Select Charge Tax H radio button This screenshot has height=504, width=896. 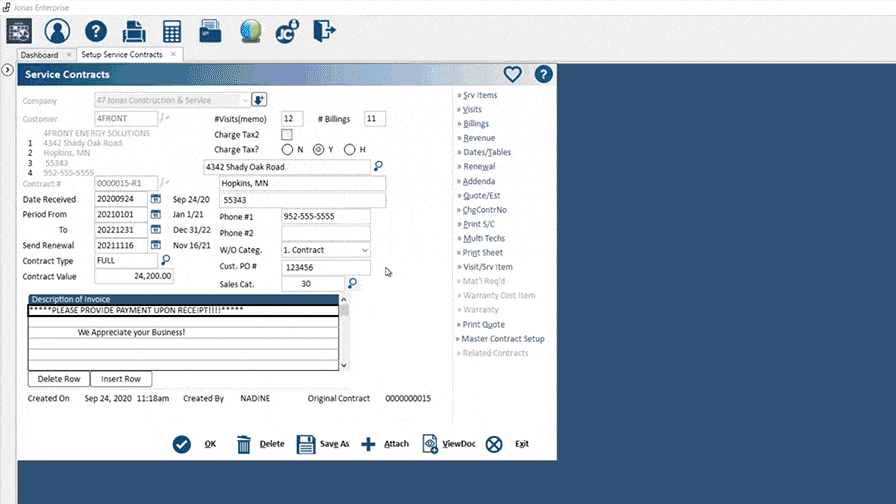(x=349, y=150)
